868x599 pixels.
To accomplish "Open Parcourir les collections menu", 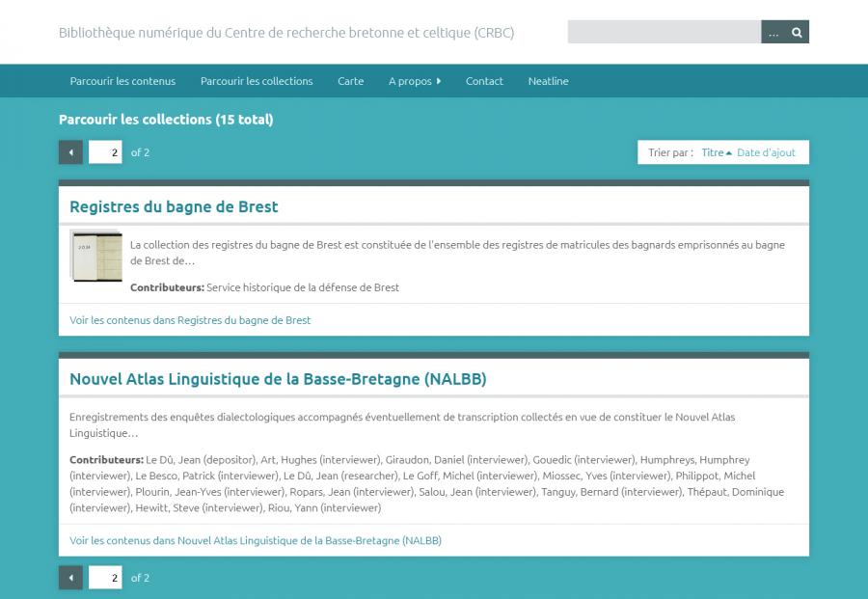I will (x=257, y=81).
